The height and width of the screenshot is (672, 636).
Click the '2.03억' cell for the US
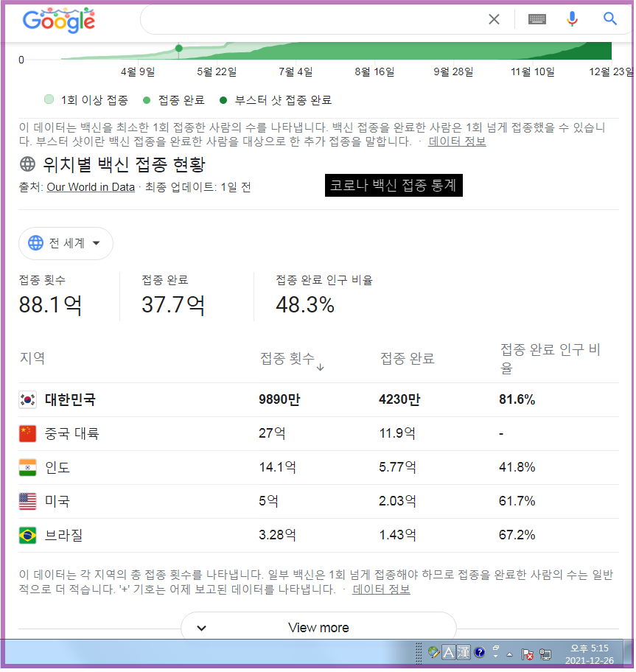[399, 502]
